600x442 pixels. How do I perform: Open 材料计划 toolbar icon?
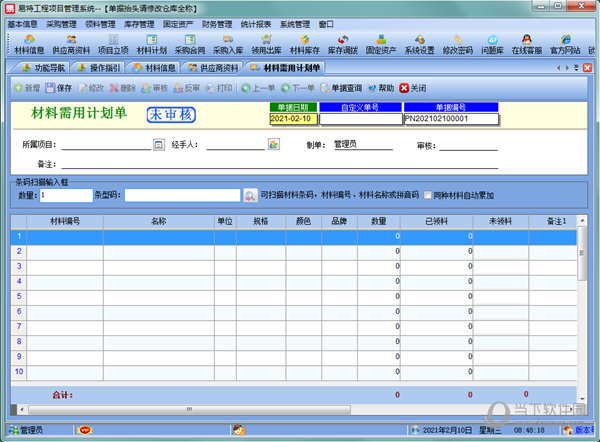click(152, 44)
